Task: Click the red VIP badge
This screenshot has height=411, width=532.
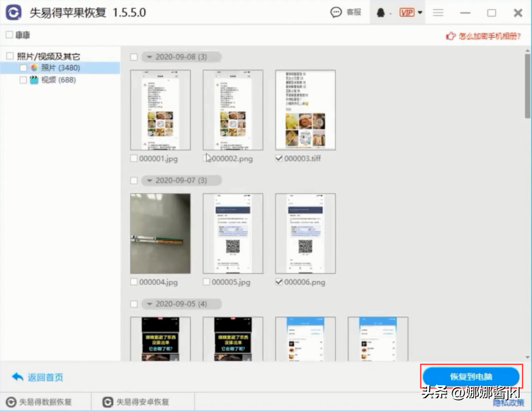Action: [407, 12]
